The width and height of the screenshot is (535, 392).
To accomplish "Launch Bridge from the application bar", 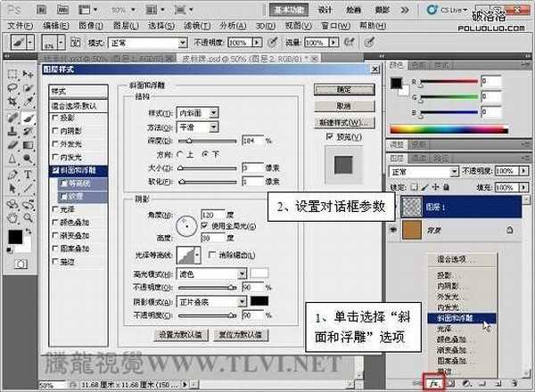I will click(x=41, y=10).
